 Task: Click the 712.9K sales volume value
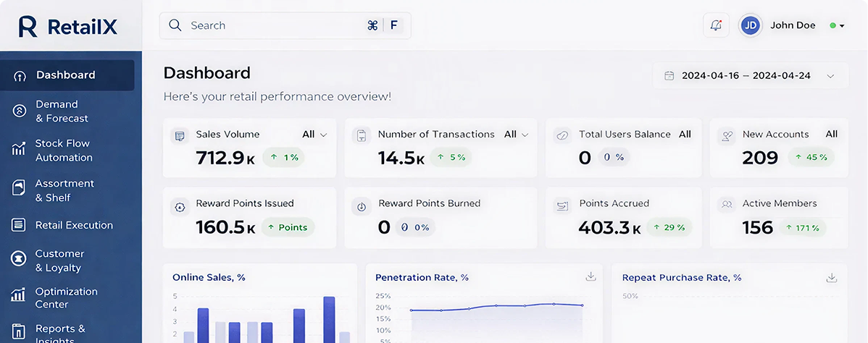click(226, 158)
